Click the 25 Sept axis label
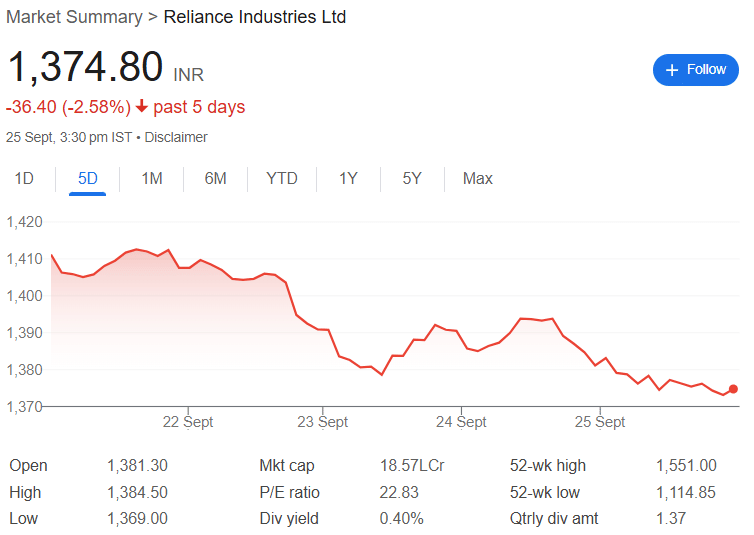The height and width of the screenshot is (535, 754). point(600,422)
